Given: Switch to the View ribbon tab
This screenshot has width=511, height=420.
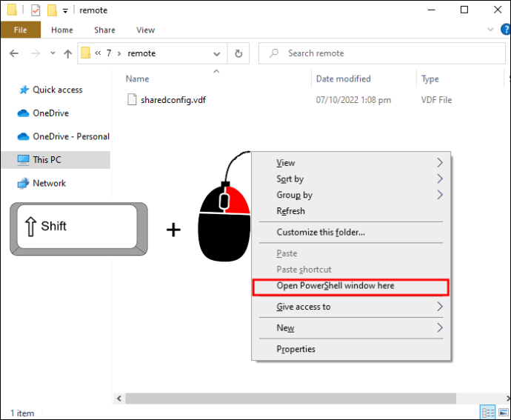Looking at the screenshot, I should tap(145, 30).
